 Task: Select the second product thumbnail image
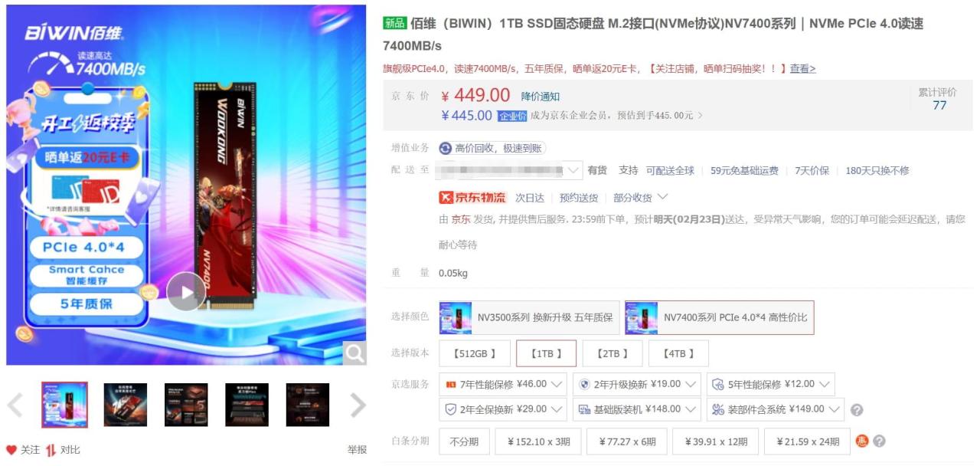(125, 405)
